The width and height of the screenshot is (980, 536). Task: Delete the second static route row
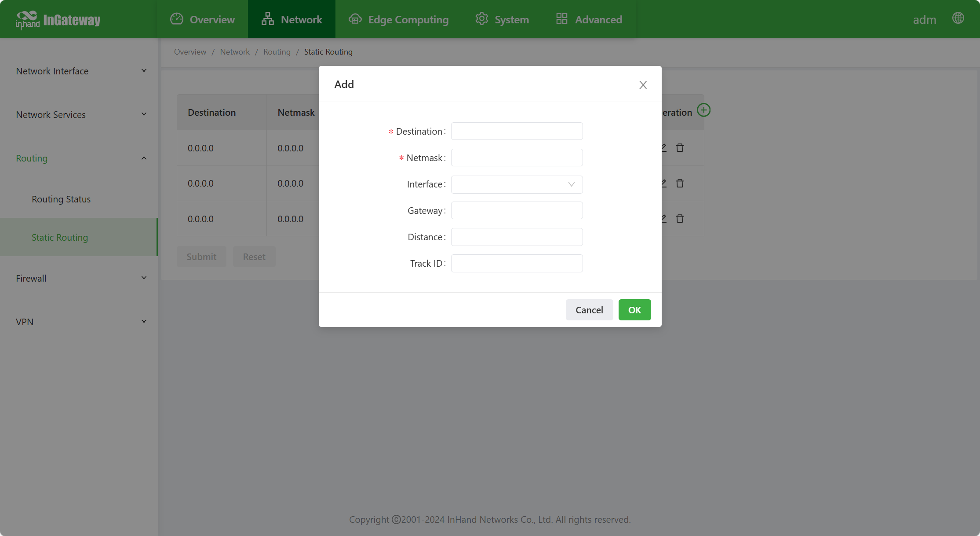point(680,183)
